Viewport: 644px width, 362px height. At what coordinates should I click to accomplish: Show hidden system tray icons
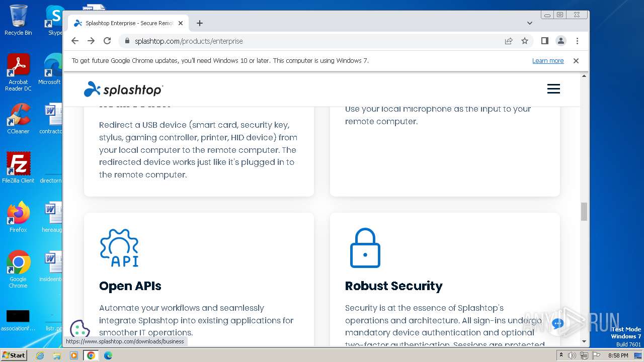561,355
